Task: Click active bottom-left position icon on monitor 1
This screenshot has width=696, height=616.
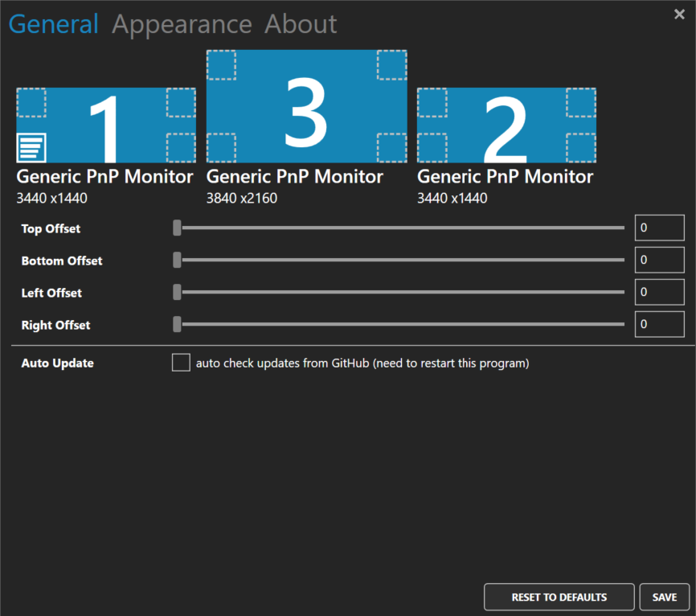Action: tap(31, 147)
